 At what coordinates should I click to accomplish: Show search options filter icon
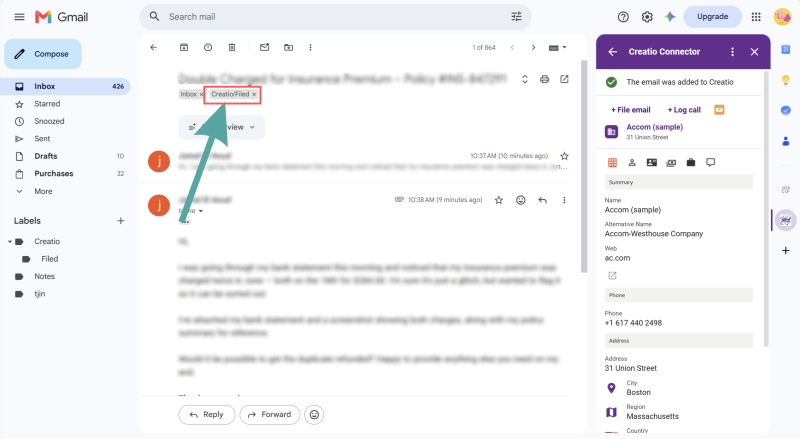tap(516, 17)
